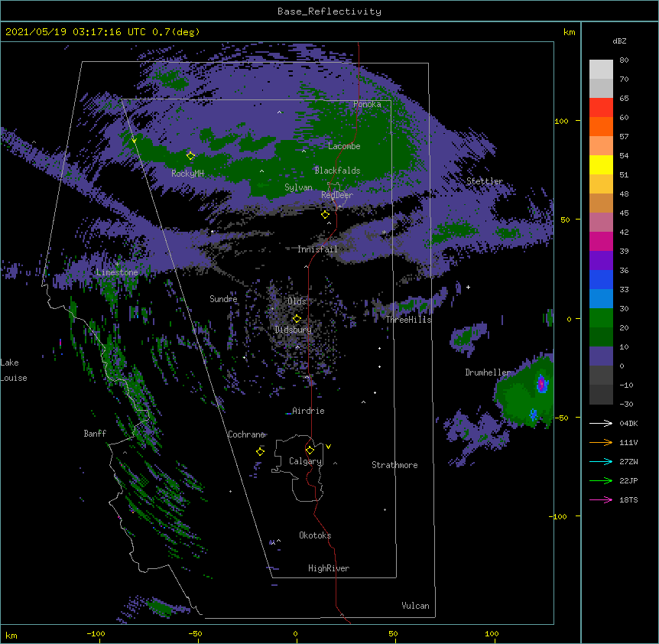Select the Innisfail label

317,249
